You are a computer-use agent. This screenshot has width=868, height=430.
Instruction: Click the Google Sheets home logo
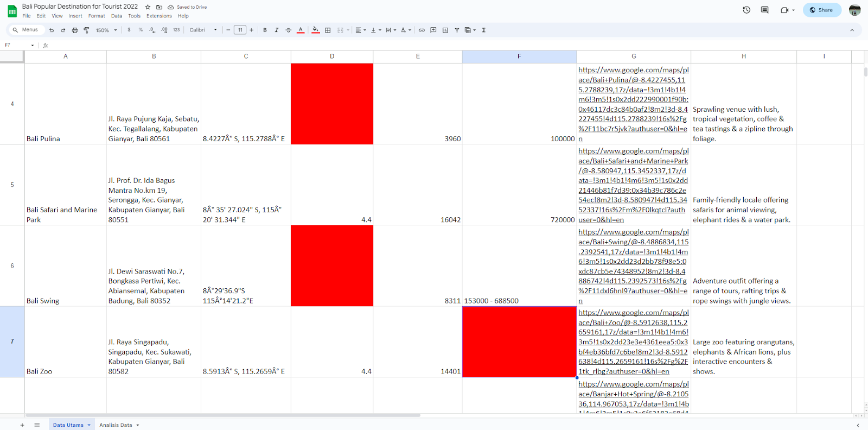point(12,11)
